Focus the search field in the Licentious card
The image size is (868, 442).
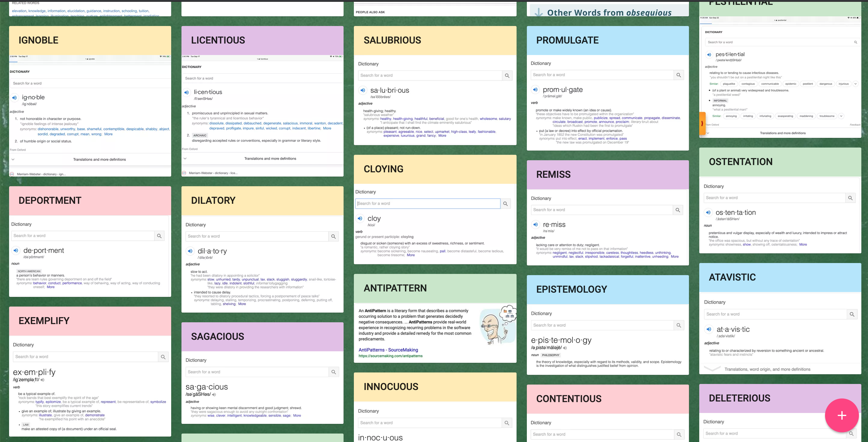click(263, 78)
